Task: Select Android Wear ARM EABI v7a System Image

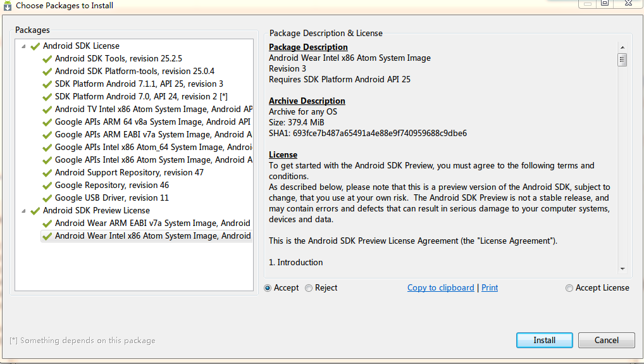Action: point(153,223)
